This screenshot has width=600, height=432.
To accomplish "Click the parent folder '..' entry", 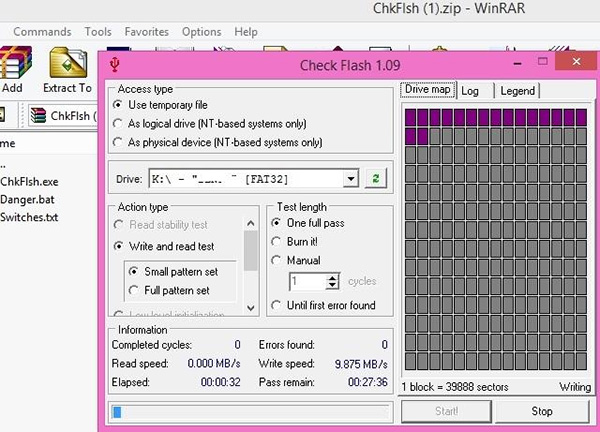I will point(3,165).
